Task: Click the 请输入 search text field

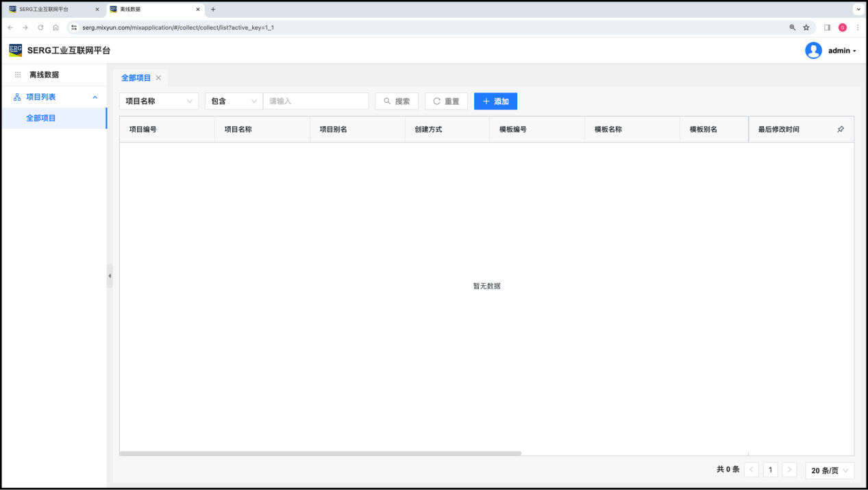Action: (x=316, y=101)
